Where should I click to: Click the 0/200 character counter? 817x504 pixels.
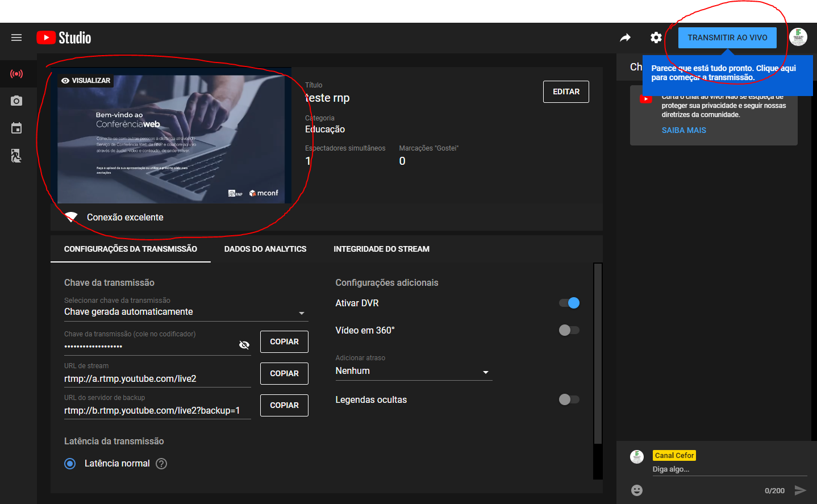tap(774, 491)
